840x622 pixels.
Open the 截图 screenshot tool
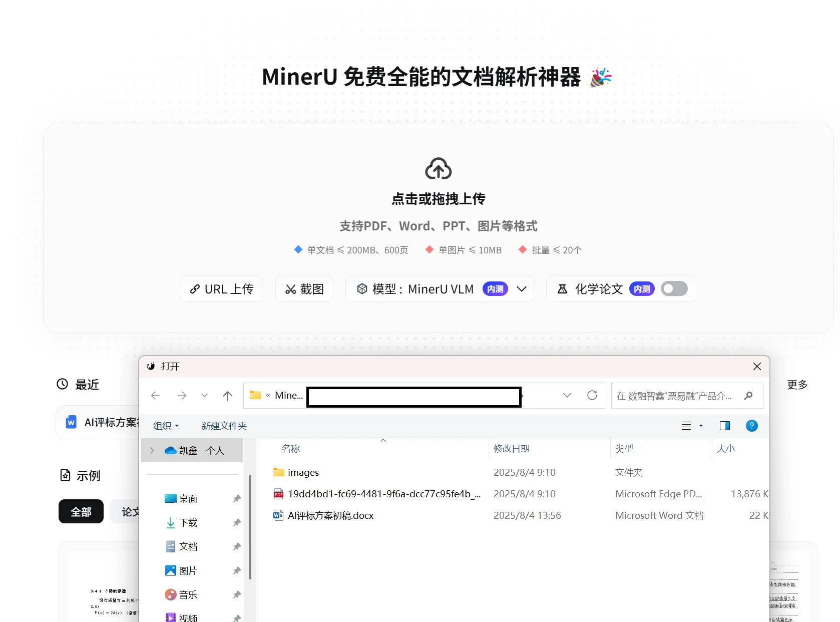304,289
